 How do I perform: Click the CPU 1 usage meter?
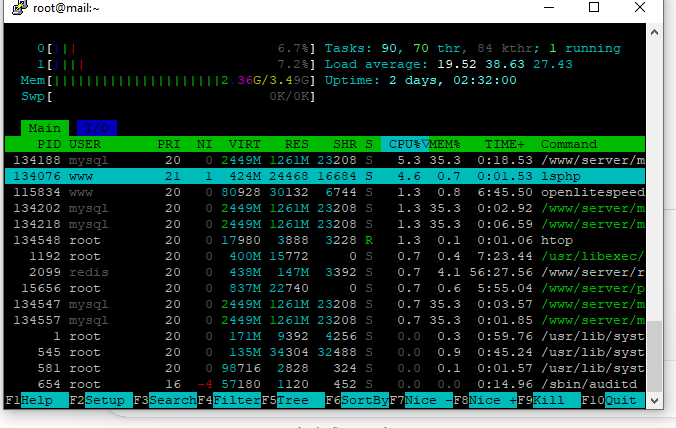tap(176, 64)
